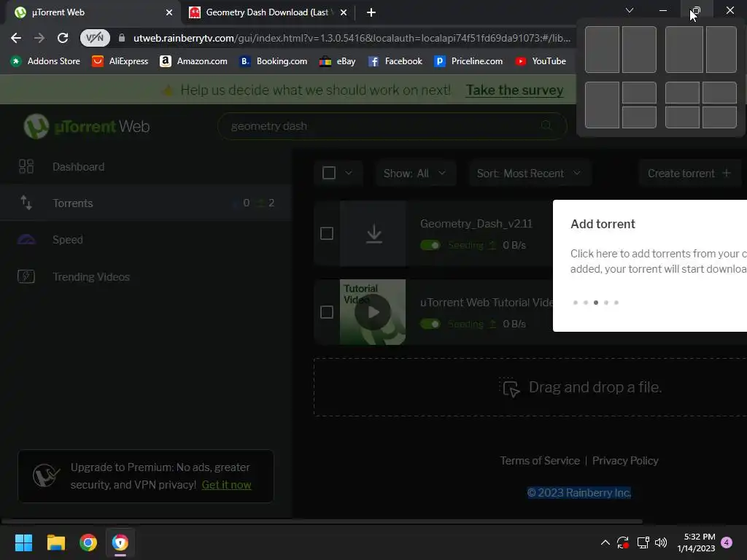The image size is (747, 560).
Task: Click the sync tray icon with red dot
Action: 623,542
